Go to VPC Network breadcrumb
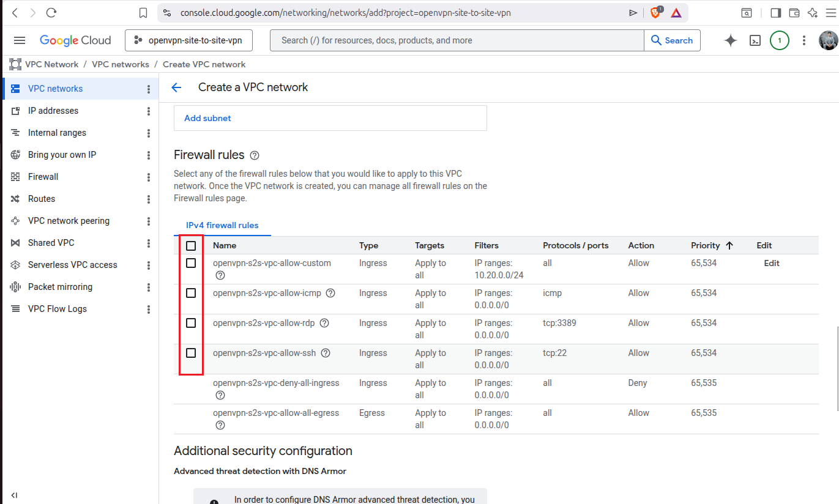 pos(51,64)
